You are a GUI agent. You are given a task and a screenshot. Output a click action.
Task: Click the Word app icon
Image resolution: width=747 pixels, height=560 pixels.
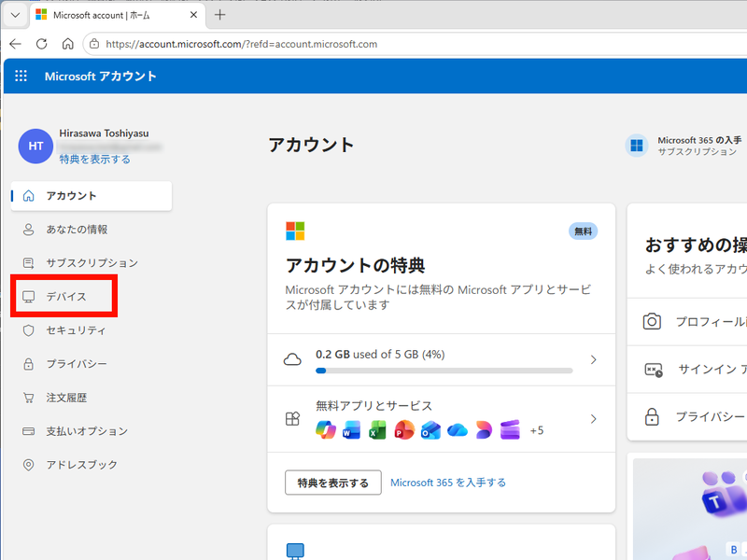coord(352,430)
